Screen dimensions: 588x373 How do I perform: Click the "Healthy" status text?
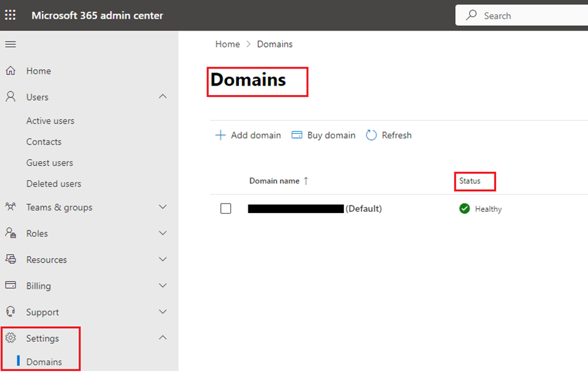(489, 209)
